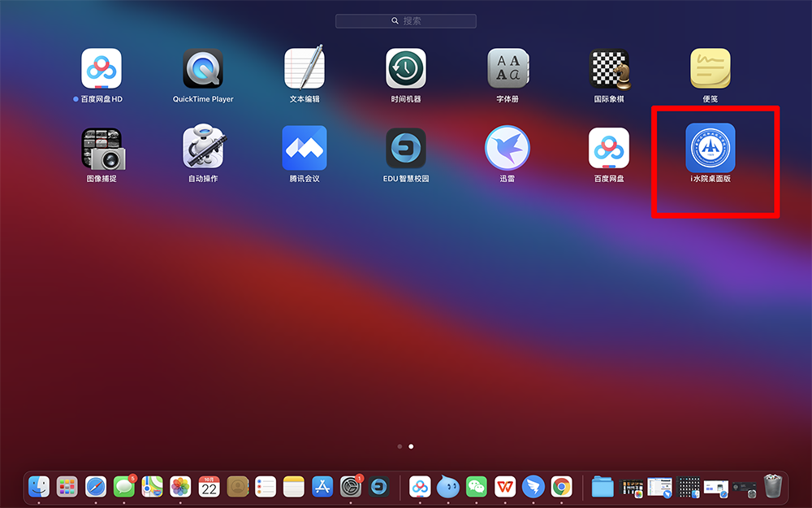This screenshot has height=508, width=812.
Task: Open 百度网盘 HD in Launchpad
Action: click(101, 69)
